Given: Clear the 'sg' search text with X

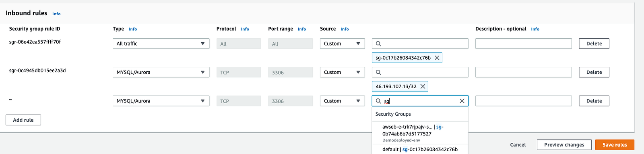Looking at the screenshot, I should click(462, 101).
